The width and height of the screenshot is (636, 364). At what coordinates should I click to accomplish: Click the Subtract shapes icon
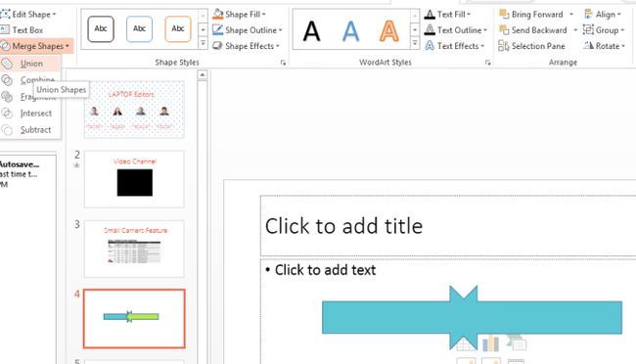pyautogui.click(x=7, y=130)
